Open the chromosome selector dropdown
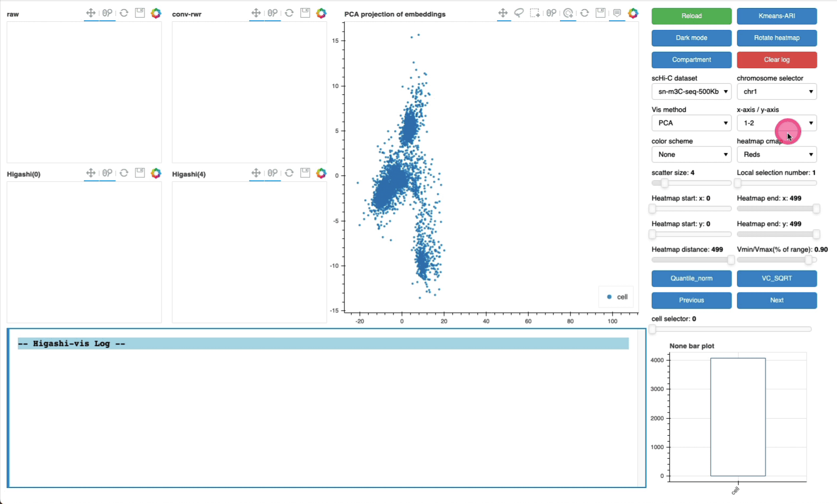837x504 pixels. [777, 92]
